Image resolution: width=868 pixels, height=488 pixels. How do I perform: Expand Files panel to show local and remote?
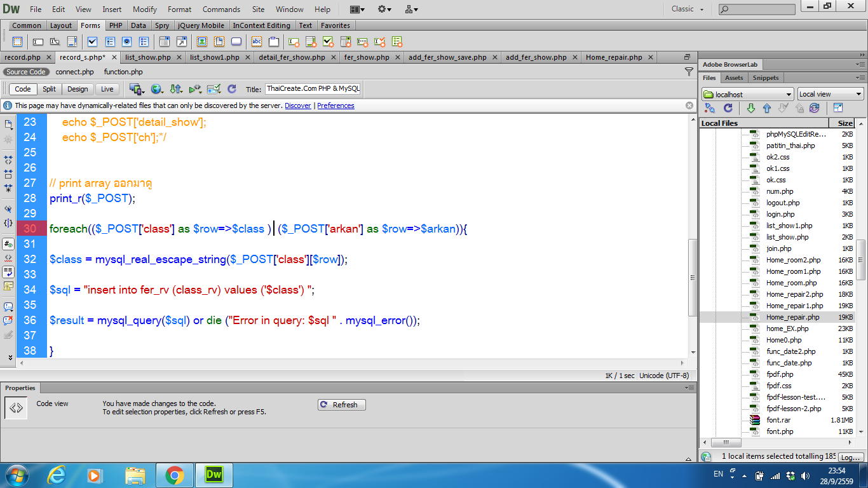(x=837, y=108)
